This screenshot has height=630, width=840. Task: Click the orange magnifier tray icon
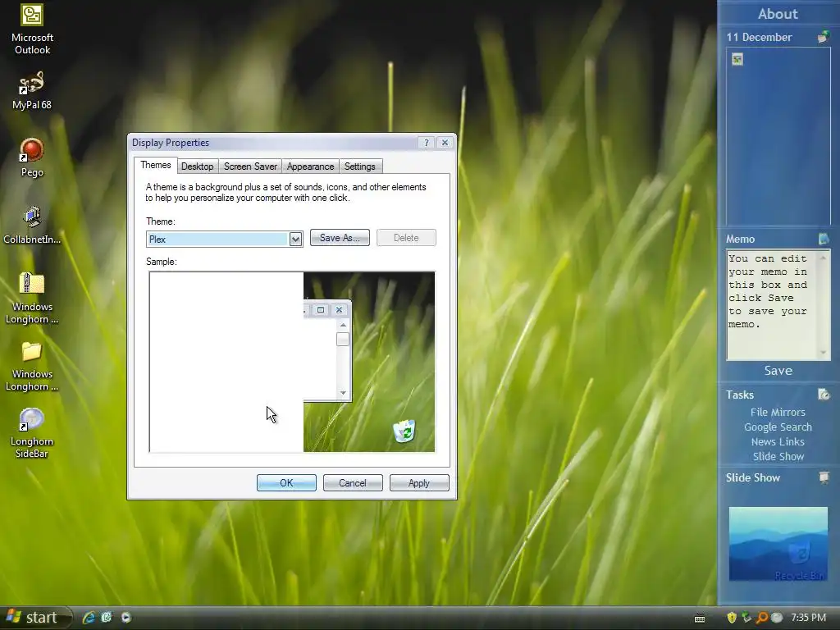tap(761, 618)
